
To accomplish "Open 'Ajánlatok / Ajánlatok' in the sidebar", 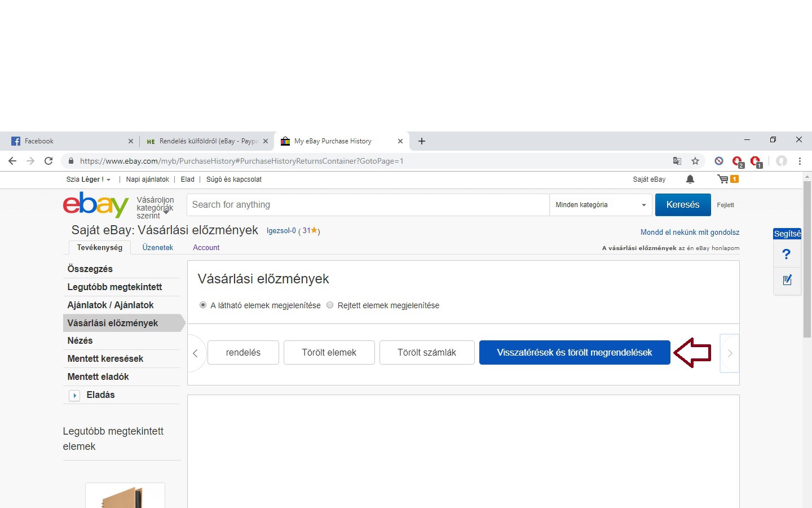I will 111,305.
